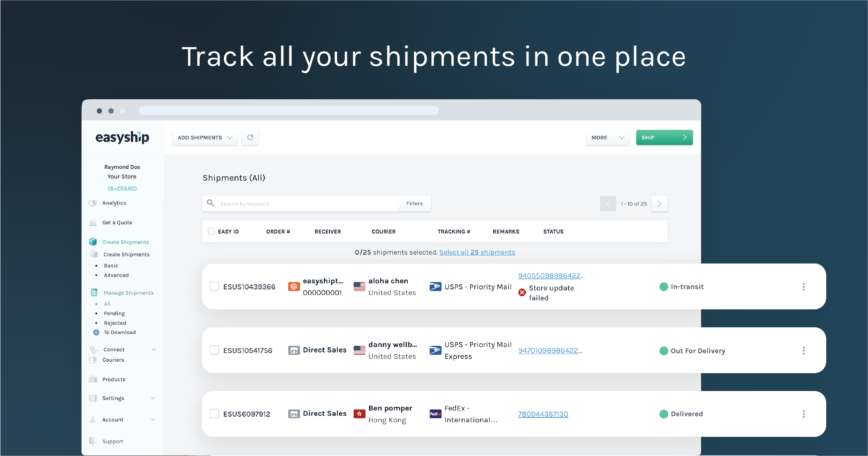Click the Get a Quote icon
The width and height of the screenshot is (868, 456).
(93, 222)
